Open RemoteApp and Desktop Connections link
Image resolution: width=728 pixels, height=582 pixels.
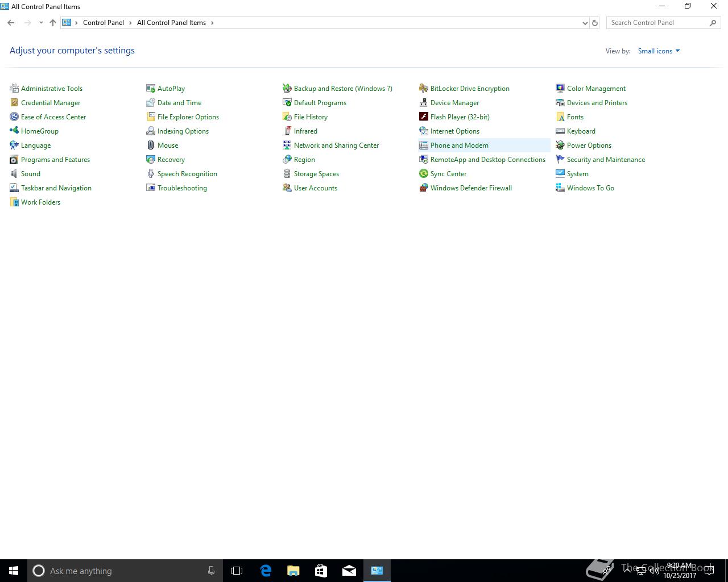tap(488, 159)
